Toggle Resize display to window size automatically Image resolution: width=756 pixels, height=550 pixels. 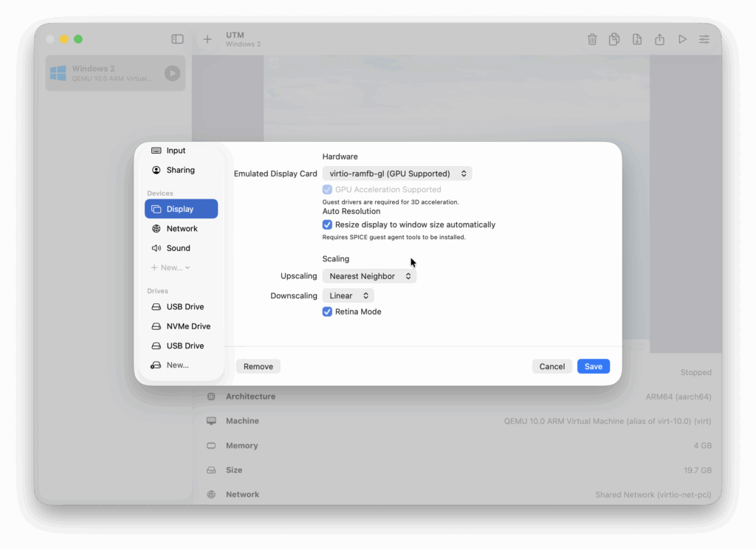pos(328,224)
